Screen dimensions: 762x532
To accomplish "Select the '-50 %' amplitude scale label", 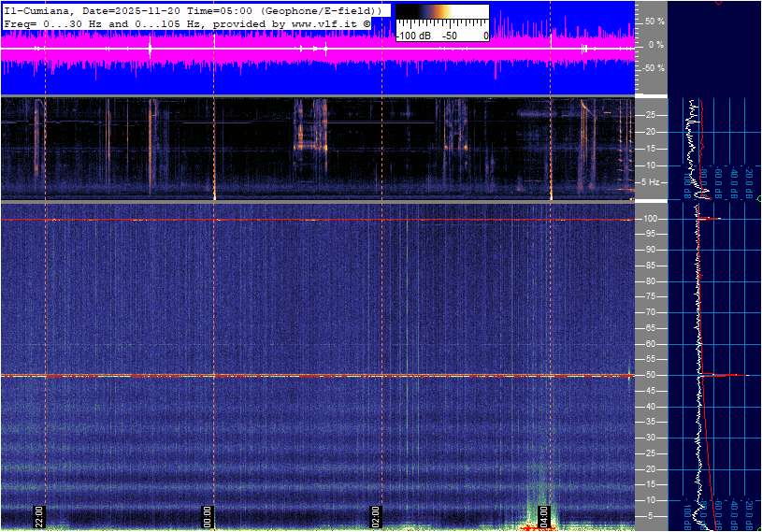I will 654,68.
